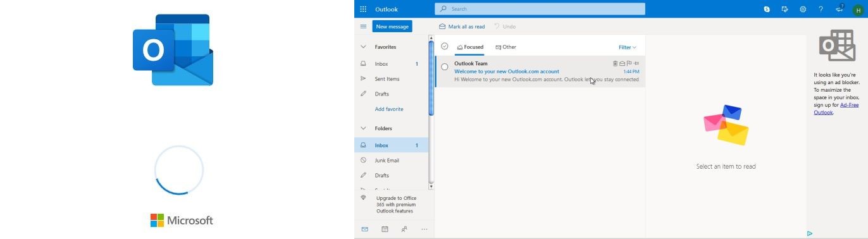The image size is (868, 239).
Task: Switch to the Other tab
Action: click(x=505, y=47)
